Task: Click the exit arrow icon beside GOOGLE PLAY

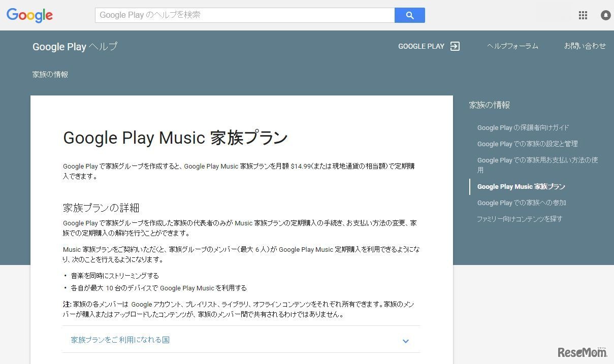Action: pos(455,46)
